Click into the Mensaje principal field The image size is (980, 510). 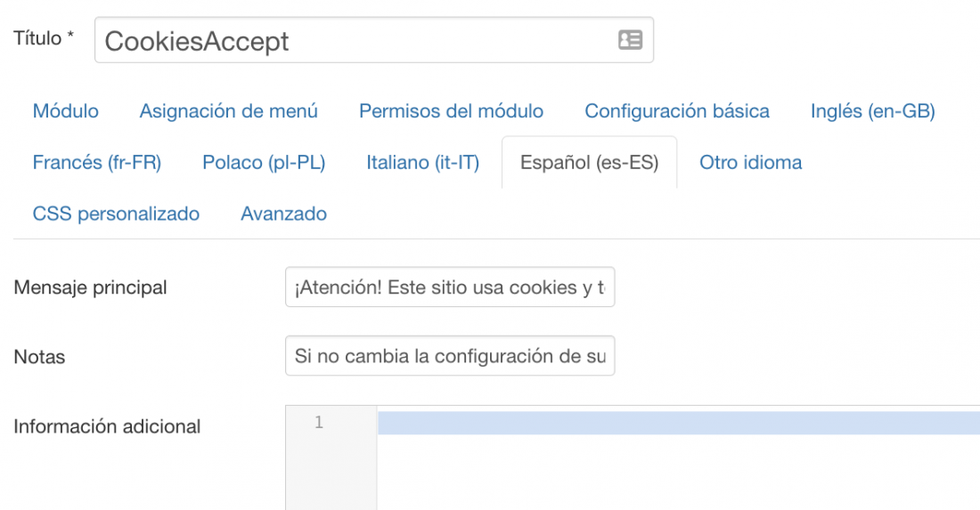click(x=450, y=287)
